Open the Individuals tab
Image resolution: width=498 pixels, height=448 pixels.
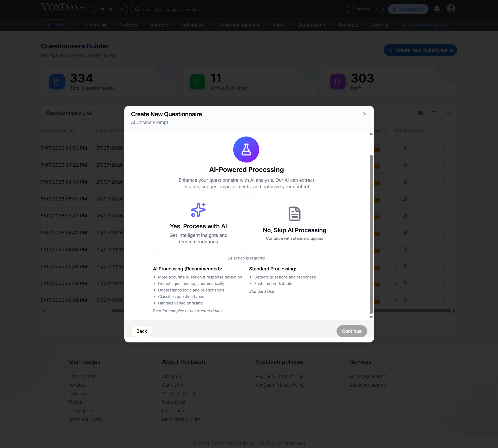193,25
